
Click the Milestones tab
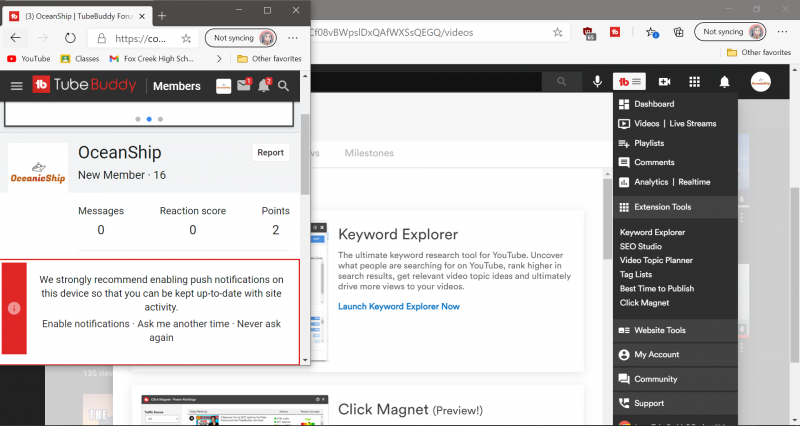click(x=368, y=153)
